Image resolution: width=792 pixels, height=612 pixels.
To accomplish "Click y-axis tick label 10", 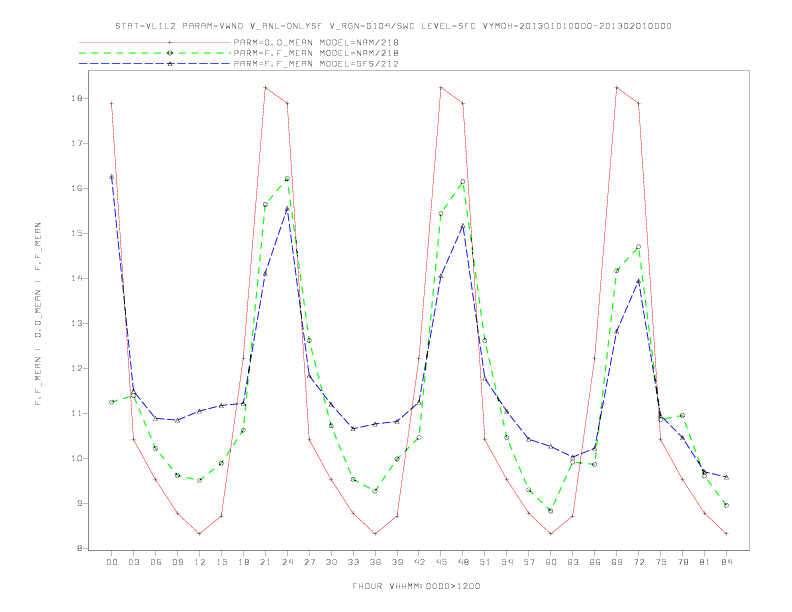I will click(x=76, y=458).
